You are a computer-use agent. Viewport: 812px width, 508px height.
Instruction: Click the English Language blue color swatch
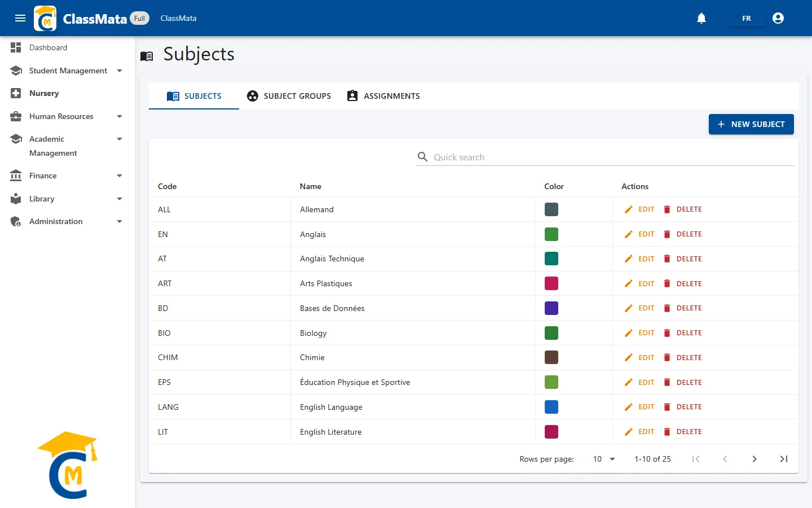[x=551, y=407]
